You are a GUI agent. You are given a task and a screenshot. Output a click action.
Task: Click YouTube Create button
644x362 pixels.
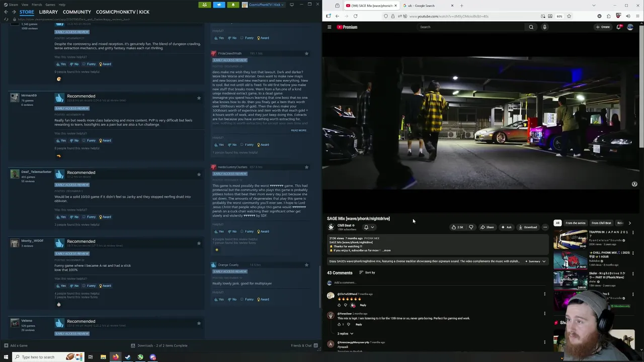pos(603,27)
